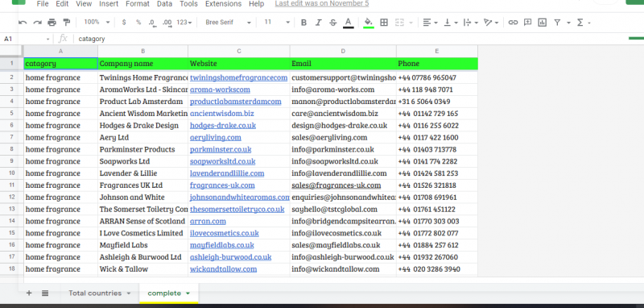Open the aeryliving.com website link
Screen dimensions: 644x308
pyautogui.click(x=215, y=137)
